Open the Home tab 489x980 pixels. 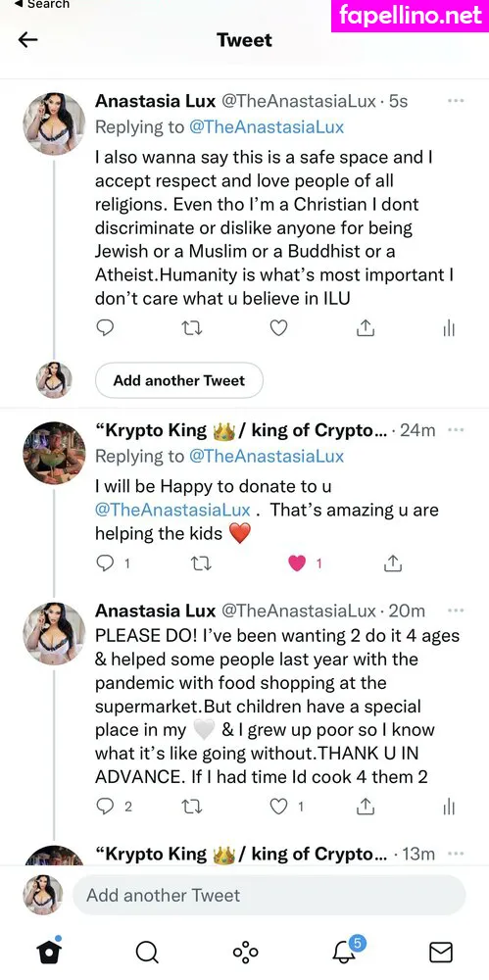(x=49, y=952)
